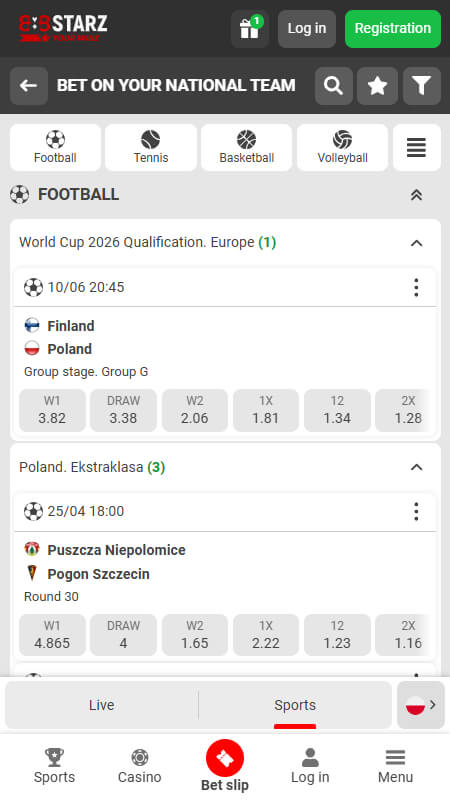
Task: Select DRAW odds 4 for Puszcza match
Action: pyautogui.click(x=123, y=635)
